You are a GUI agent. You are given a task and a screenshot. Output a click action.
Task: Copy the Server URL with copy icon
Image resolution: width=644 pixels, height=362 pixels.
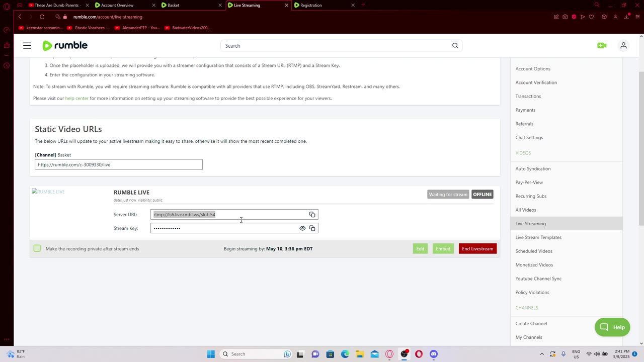(x=312, y=215)
